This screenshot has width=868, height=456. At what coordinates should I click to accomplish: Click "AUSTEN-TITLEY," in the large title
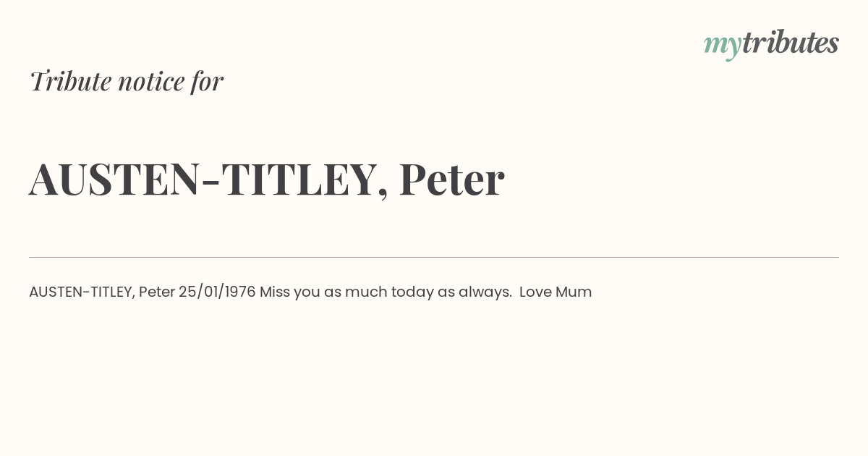pyautogui.click(x=208, y=180)
